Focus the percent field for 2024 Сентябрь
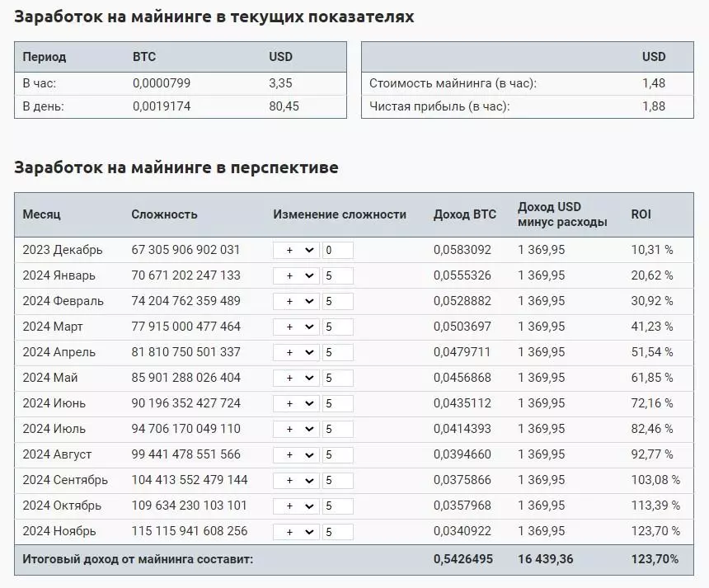Screen dimensions: 709x588 point(337,480)
